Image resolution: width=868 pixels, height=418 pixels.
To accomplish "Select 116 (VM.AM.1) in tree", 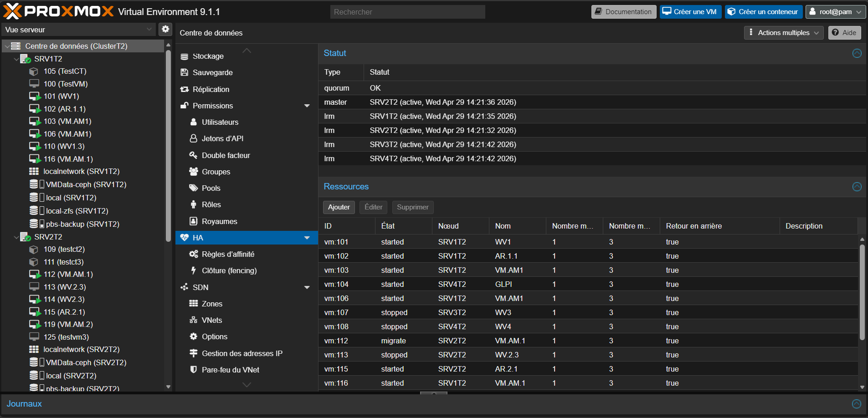I will coord(68,159).
